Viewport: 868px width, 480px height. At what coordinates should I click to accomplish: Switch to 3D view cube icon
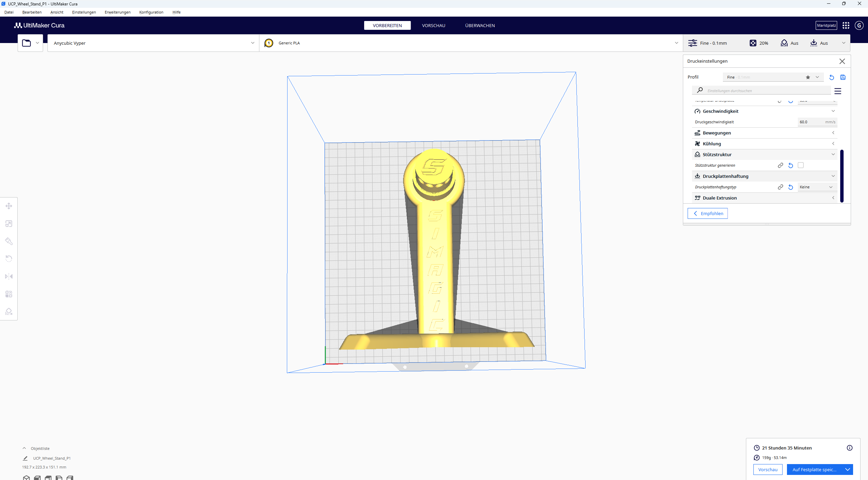tap(26, 478)
